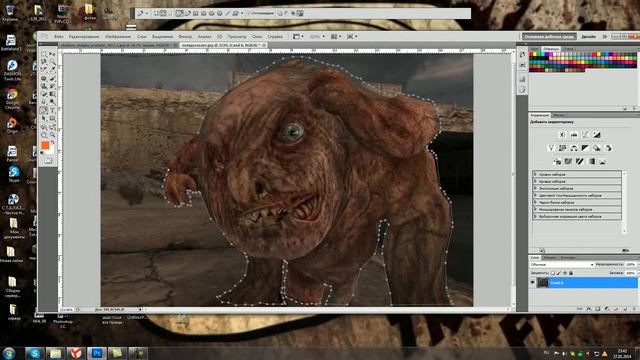This screenshot has width=640, height=360.
Task: Swap foreground and background colors
Action: [x=53, y=142]
